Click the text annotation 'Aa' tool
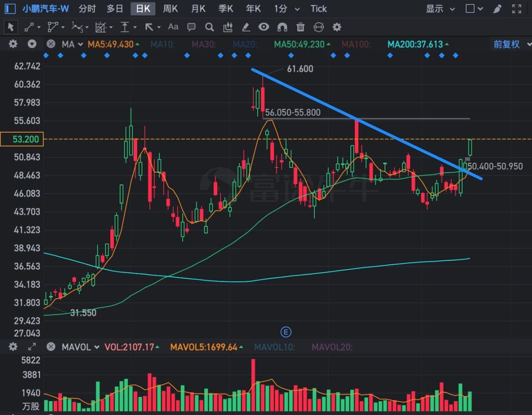 173,27
